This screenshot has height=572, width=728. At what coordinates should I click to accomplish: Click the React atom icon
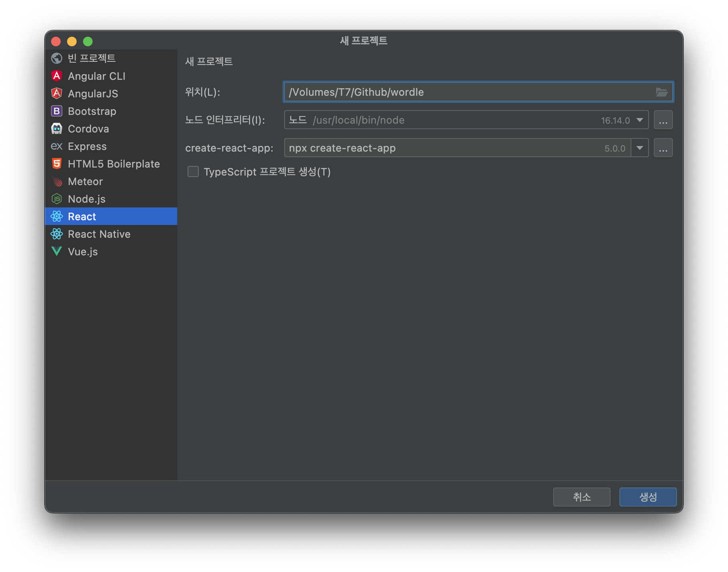(57, 216)
